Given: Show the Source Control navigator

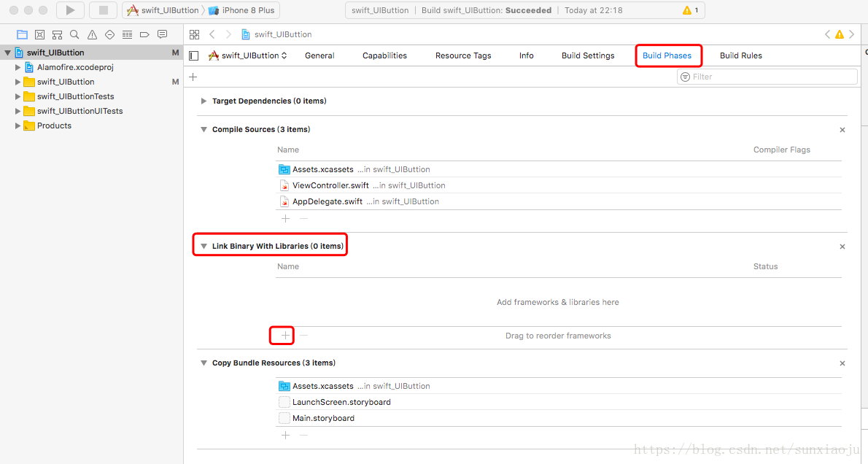Looking at the screenshot, I should click(40, 34).
